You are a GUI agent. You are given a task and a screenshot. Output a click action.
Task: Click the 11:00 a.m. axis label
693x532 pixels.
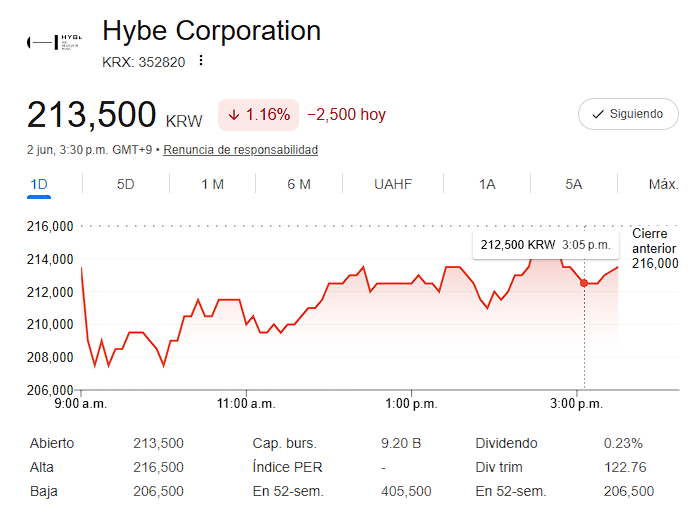click(x=246, y=403)
